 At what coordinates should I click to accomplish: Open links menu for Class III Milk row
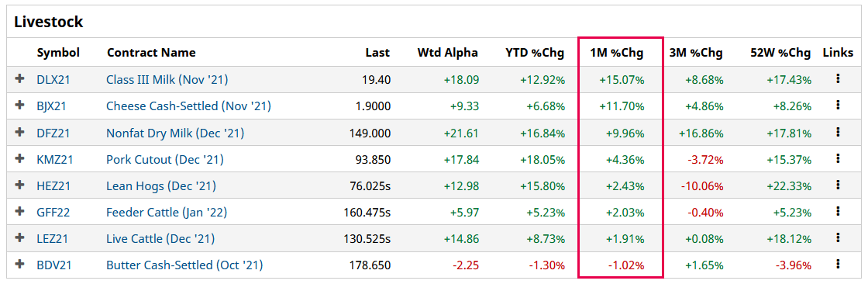coord(838,79)
